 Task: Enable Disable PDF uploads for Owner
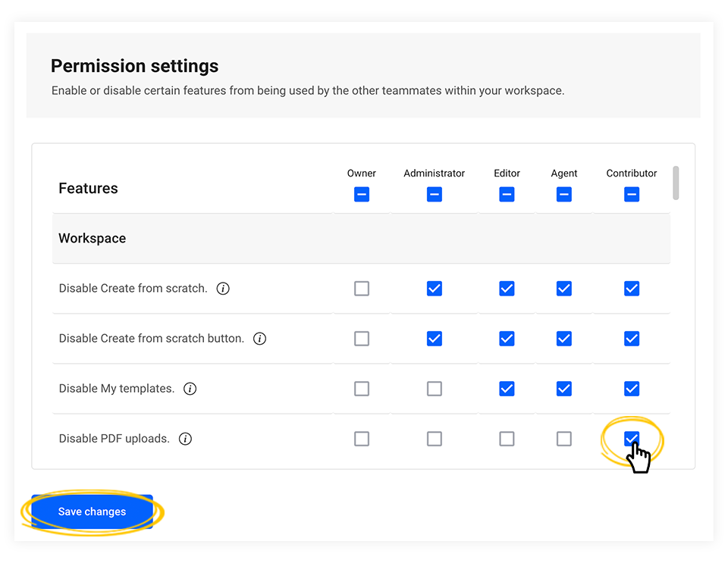[362, 438]
